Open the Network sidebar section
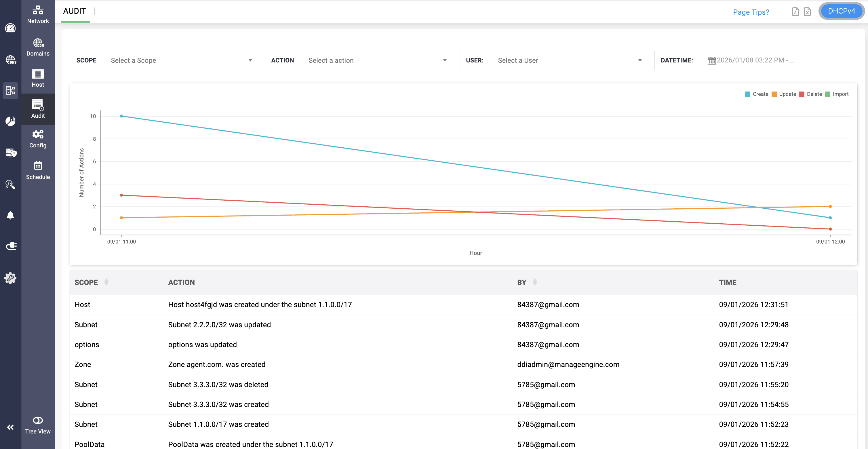 click(x=38, y=14)
